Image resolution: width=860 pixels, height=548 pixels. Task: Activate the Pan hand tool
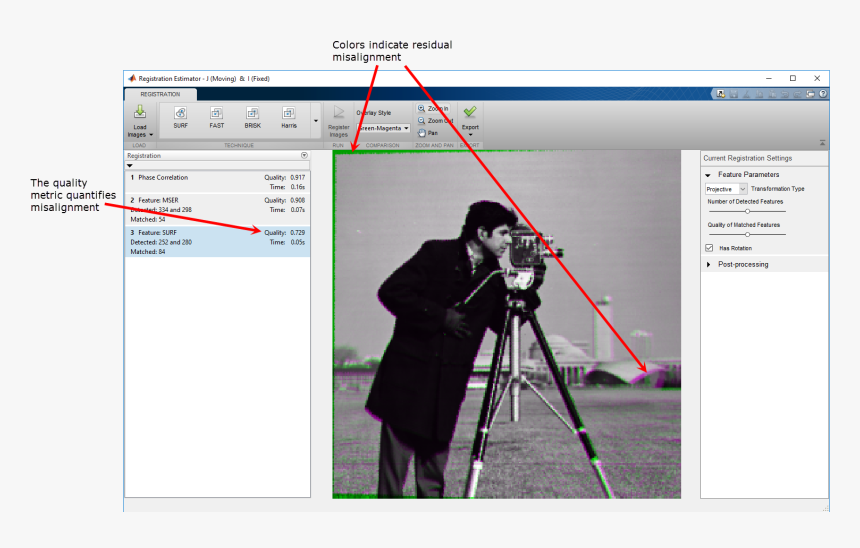[x=428, y=133]
